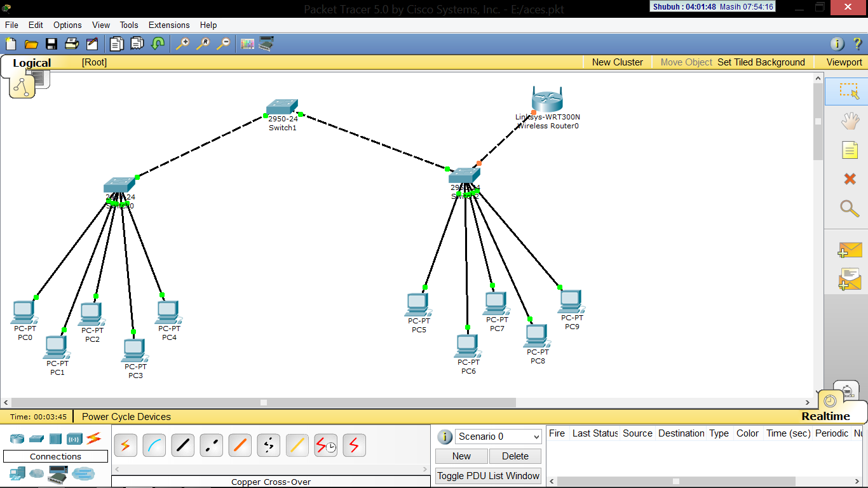Select the Multiuser Connection category

83,473
